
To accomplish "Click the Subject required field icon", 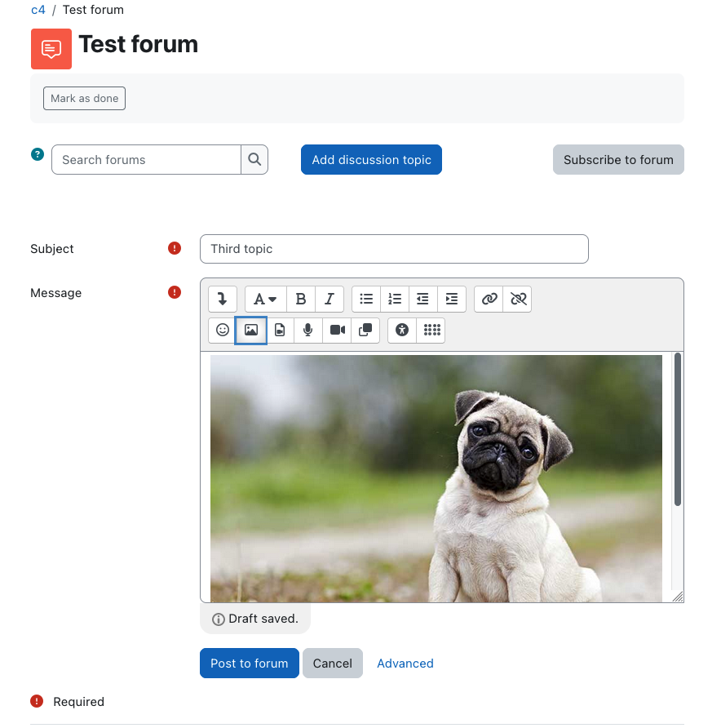I will (175, 248).
